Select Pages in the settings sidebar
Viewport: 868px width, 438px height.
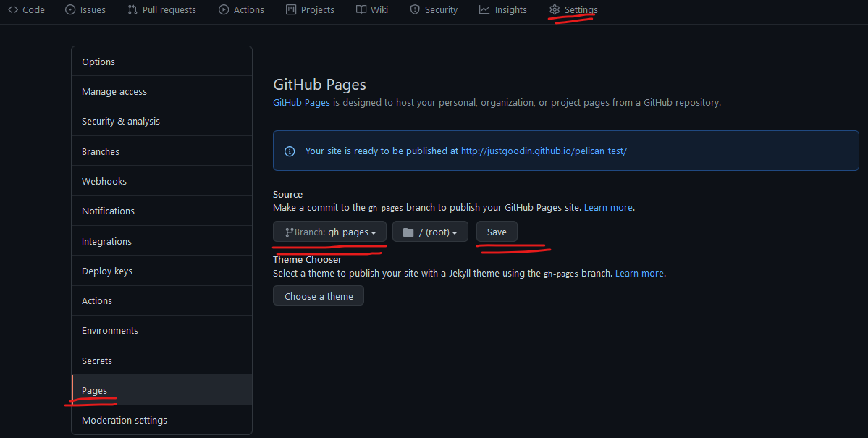[x=94, y=390]
